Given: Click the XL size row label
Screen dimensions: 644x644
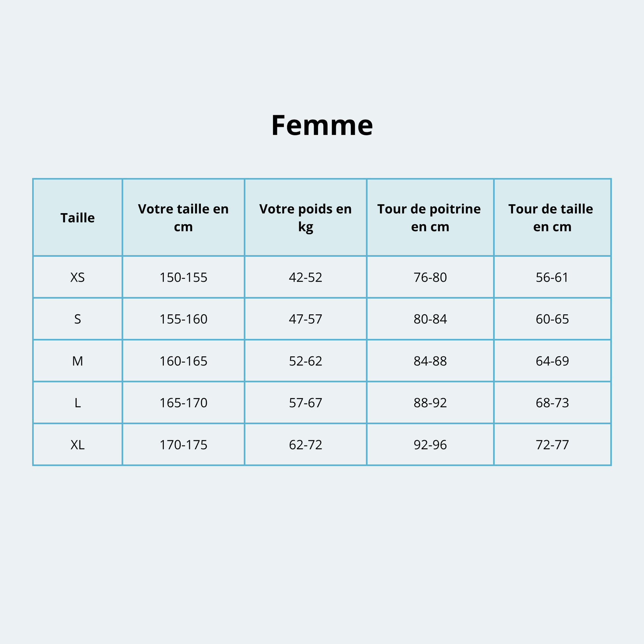Looking at the screenshot, I should pos(78,445).
